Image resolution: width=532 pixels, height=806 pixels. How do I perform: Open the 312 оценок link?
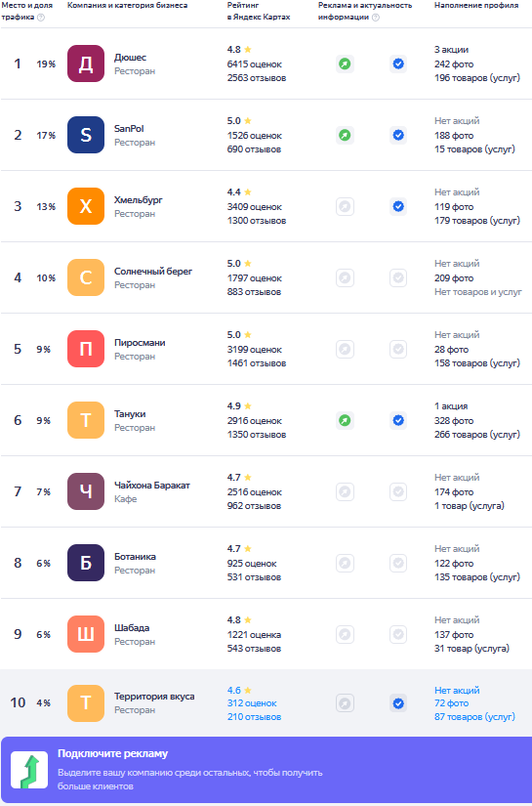pos(252,703)
